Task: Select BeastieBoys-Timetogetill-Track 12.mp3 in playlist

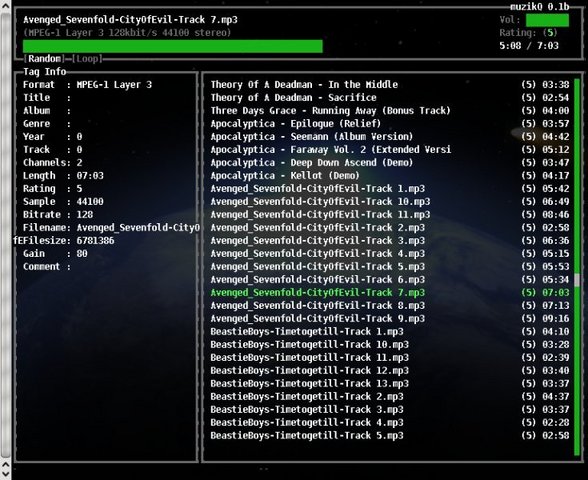Action: point(390,370)
